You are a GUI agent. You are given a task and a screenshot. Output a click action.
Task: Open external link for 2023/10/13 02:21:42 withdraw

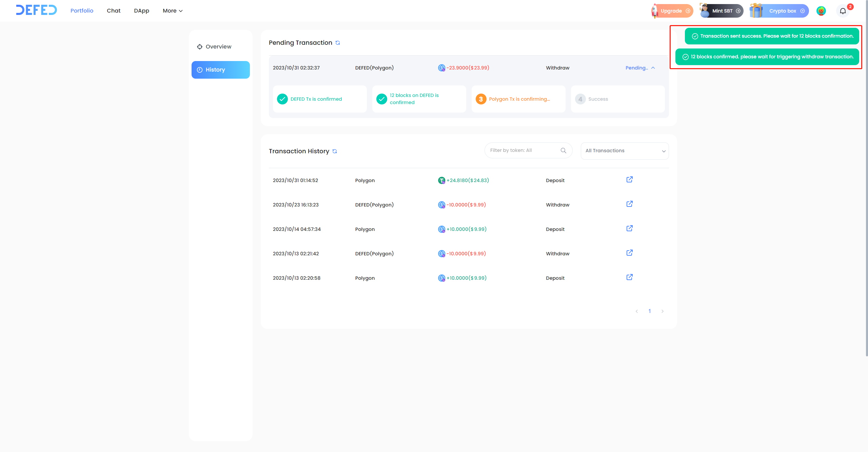tap(629, 253)
